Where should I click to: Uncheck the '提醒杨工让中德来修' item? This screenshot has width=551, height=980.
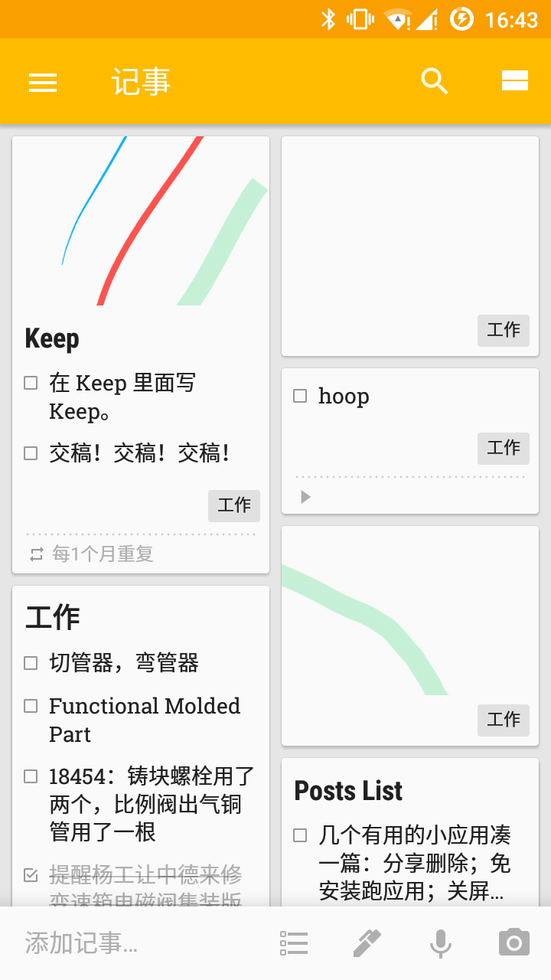coord(31,874)
